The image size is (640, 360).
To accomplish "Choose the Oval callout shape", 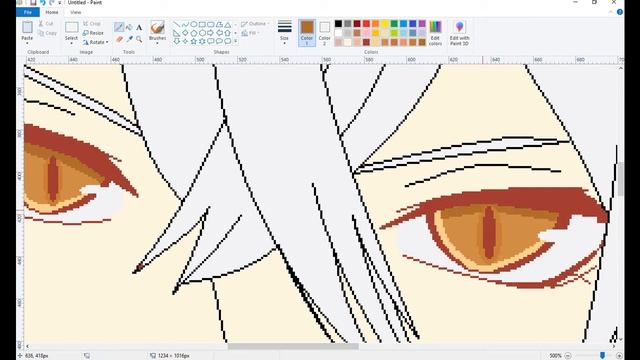I will tap(219, 41).
